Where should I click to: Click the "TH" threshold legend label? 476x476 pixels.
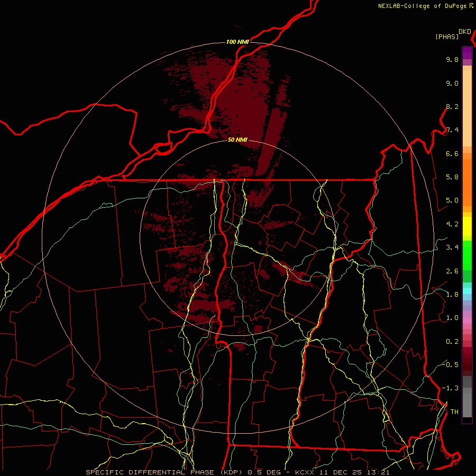[x=454, y=411]
